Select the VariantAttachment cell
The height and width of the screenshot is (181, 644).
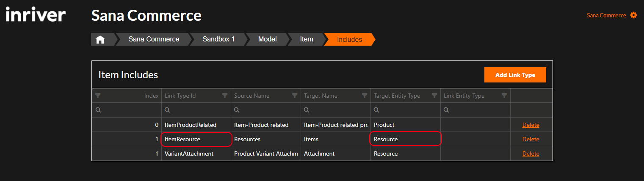coord(196,154)
